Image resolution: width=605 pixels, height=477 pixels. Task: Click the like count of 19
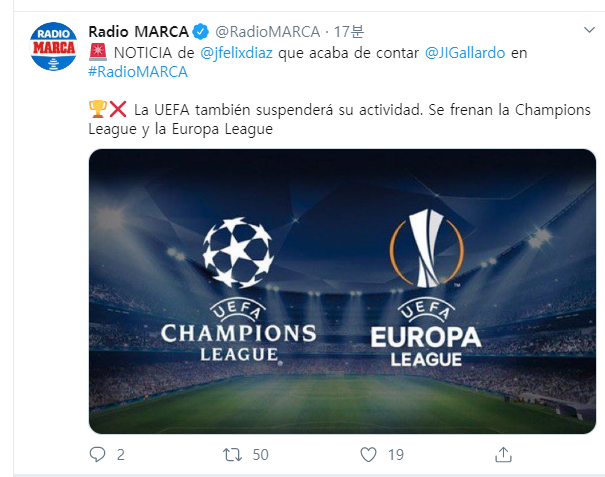(x=395, y=454)
